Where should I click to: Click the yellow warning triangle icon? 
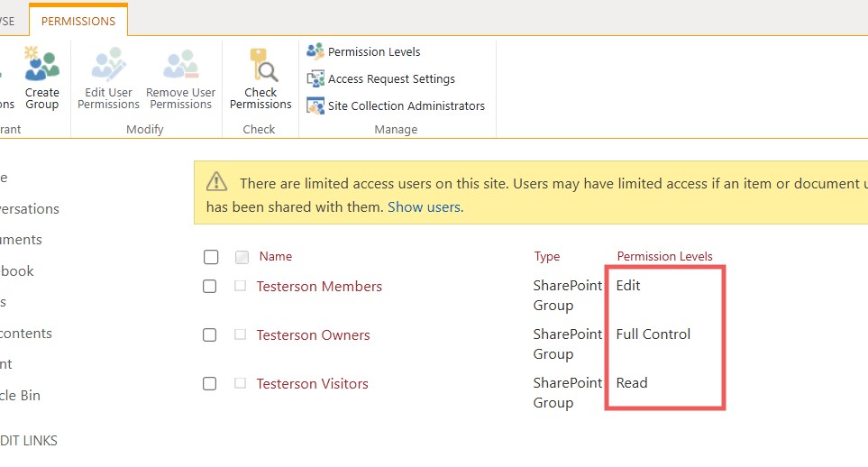coord(216,183)
